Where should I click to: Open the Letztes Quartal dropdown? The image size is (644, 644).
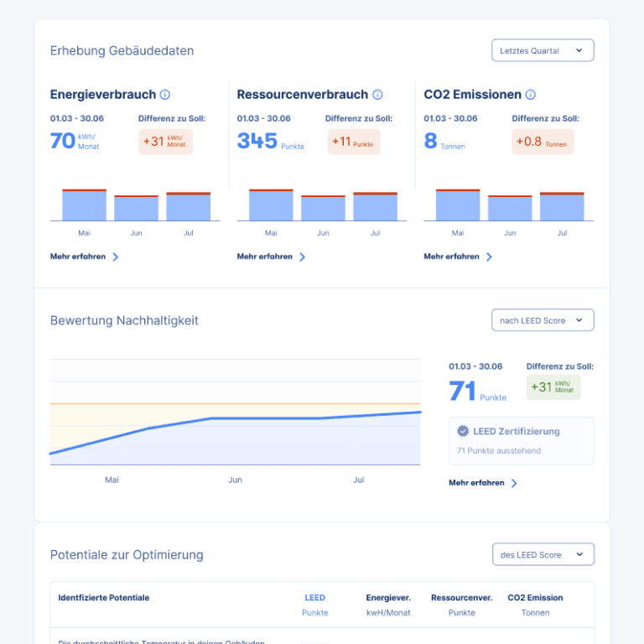[x=543, y=50]
